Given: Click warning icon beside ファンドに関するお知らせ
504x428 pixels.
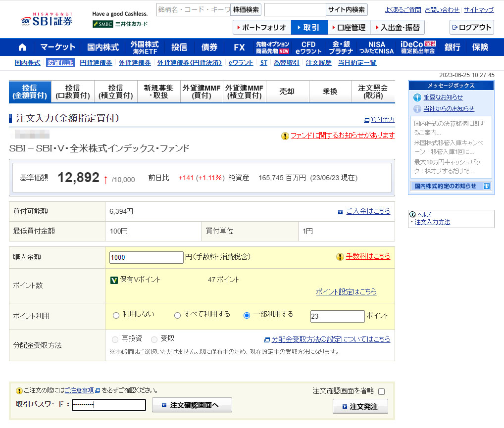Looking at the screenshot, I should (285, 136).
